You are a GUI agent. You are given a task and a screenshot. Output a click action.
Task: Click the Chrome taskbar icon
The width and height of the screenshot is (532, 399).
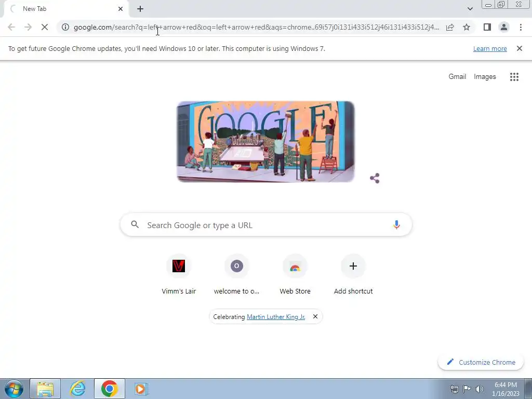(x=109, y=389)
